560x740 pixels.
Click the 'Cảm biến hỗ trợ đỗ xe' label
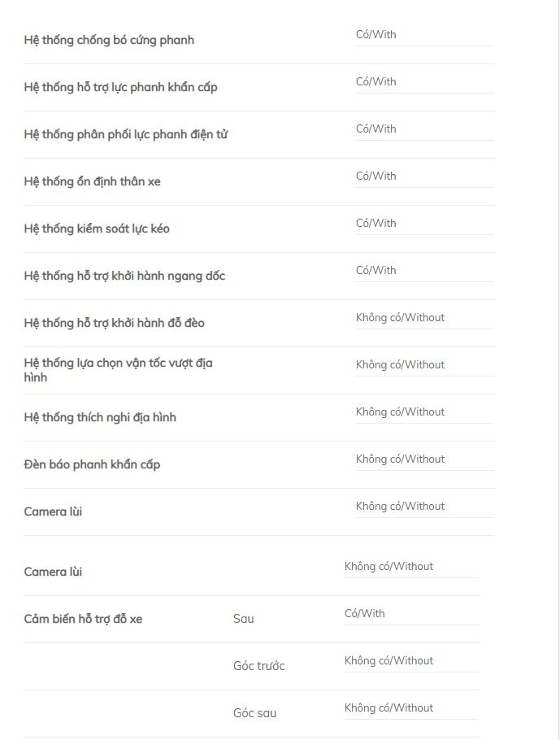pyautogui.click(x=83, y=619)
